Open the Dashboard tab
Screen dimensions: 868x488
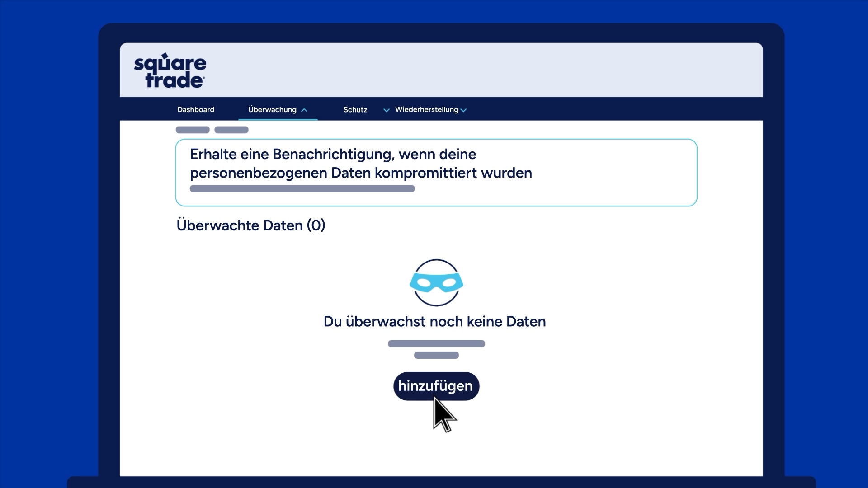[196, 110]
